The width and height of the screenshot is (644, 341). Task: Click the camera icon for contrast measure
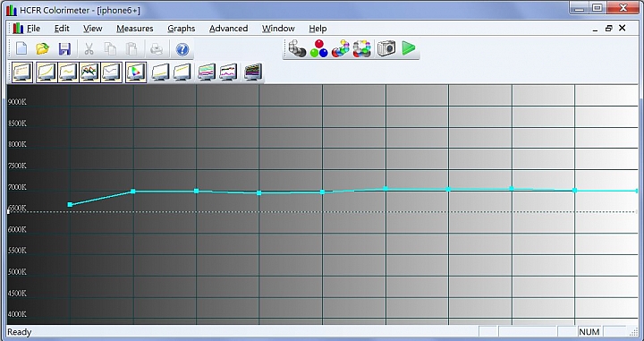(386, 48)
